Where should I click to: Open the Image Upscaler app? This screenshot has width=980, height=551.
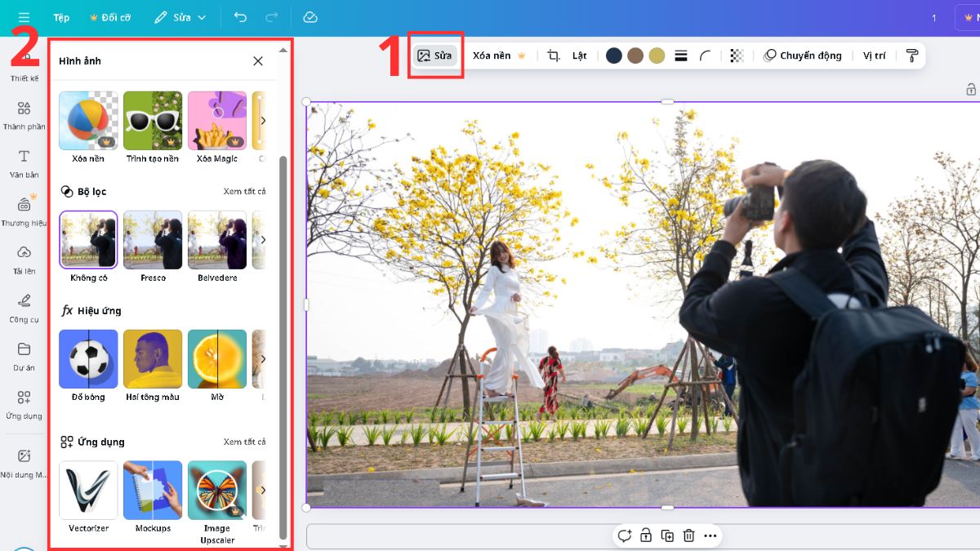pos(217,491)
